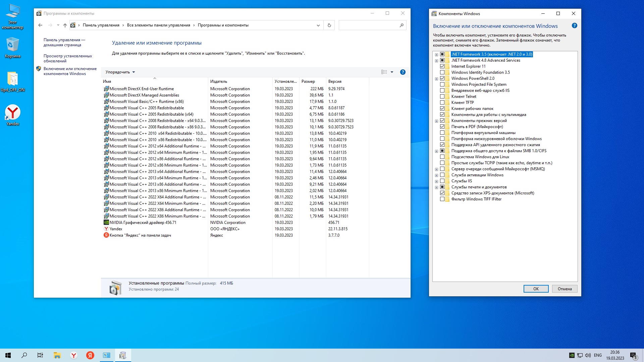The width and height of the screenshot is (644, 362).
Task: Click blue help icon beside view options
Action: pos(402,72)
